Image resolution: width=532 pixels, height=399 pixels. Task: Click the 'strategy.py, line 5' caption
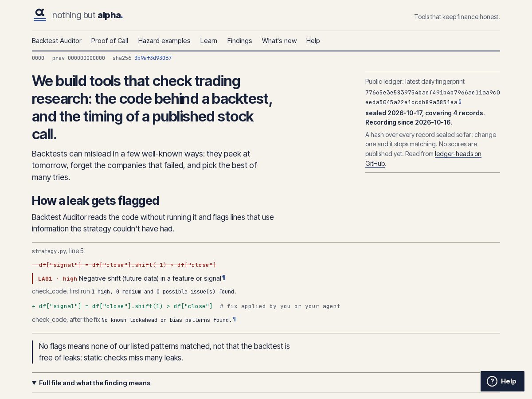(x=58, y=251)
